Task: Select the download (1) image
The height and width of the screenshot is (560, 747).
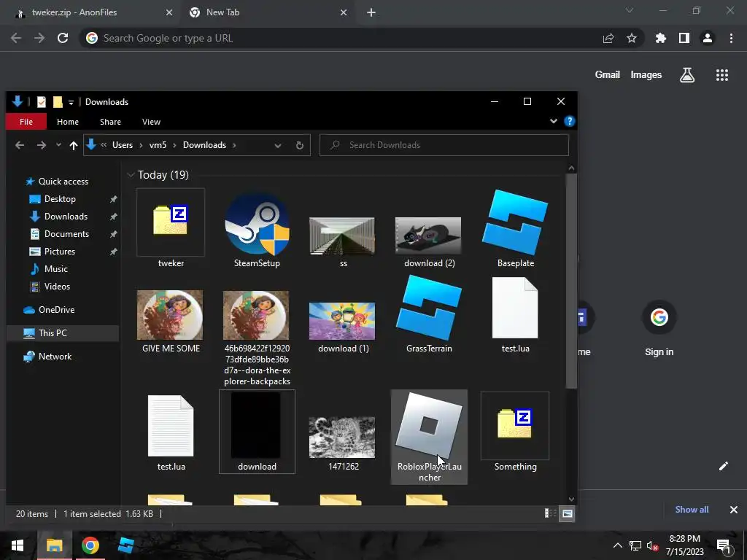Action: 343,327
